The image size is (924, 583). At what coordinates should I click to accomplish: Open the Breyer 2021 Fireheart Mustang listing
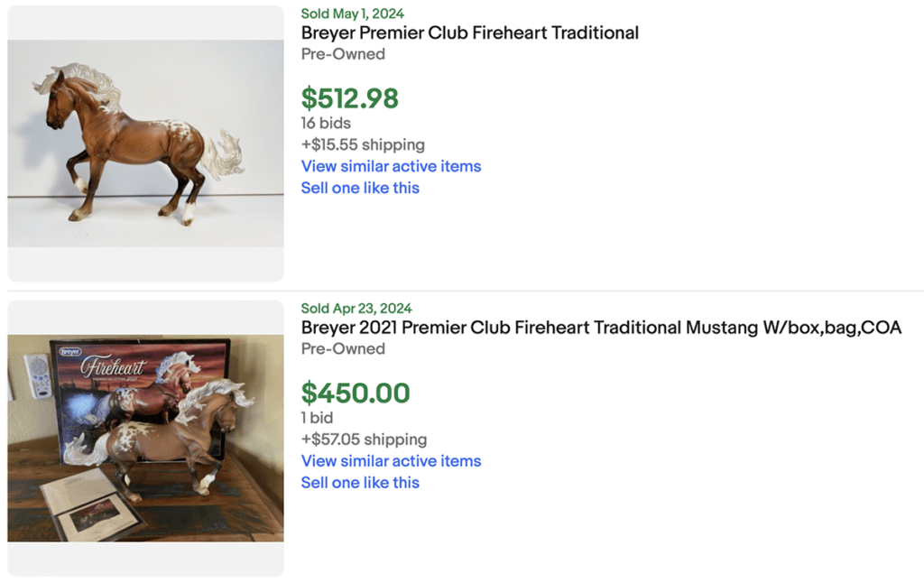pyautogui.click(x=600, y=328)
